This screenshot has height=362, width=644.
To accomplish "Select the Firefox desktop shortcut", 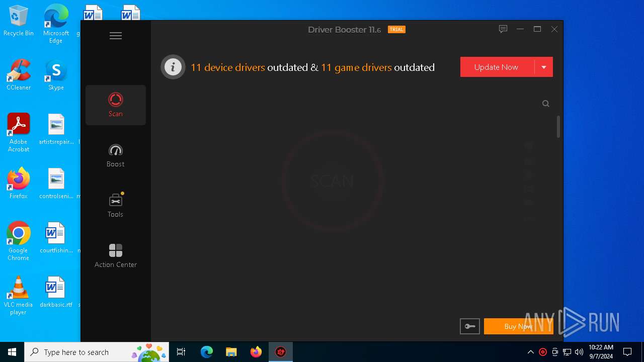I will pos(19,184).
